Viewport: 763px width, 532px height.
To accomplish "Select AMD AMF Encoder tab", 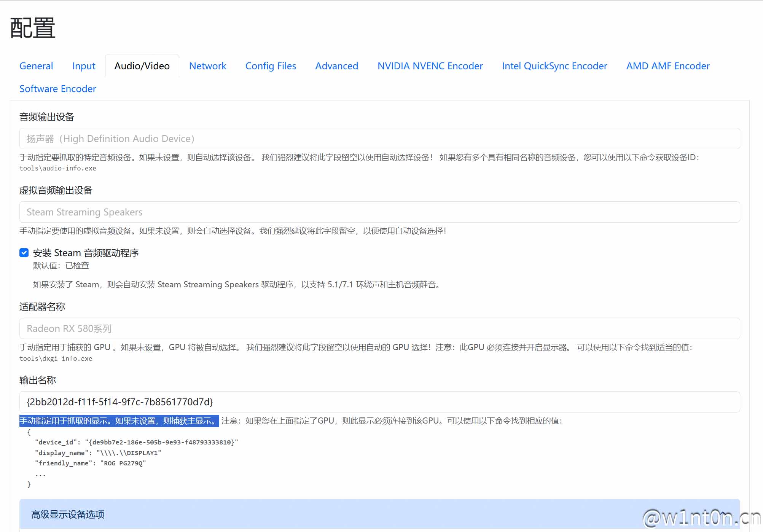I will [668, 66].
